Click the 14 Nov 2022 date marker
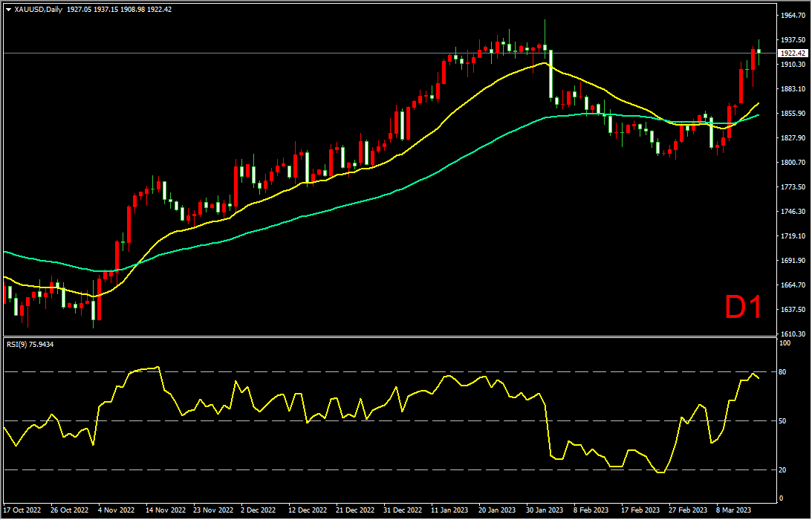The image size is (812, 520). click(166, 510)
